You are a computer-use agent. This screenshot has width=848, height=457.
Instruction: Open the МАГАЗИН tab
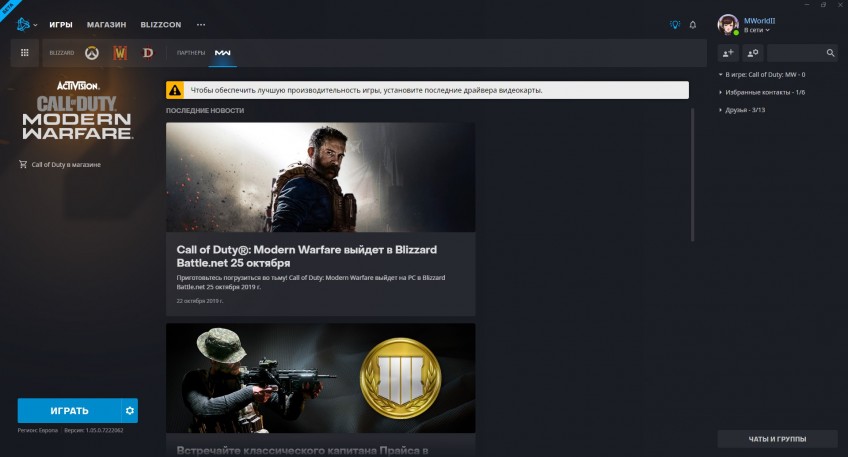[x=107, y=24]
